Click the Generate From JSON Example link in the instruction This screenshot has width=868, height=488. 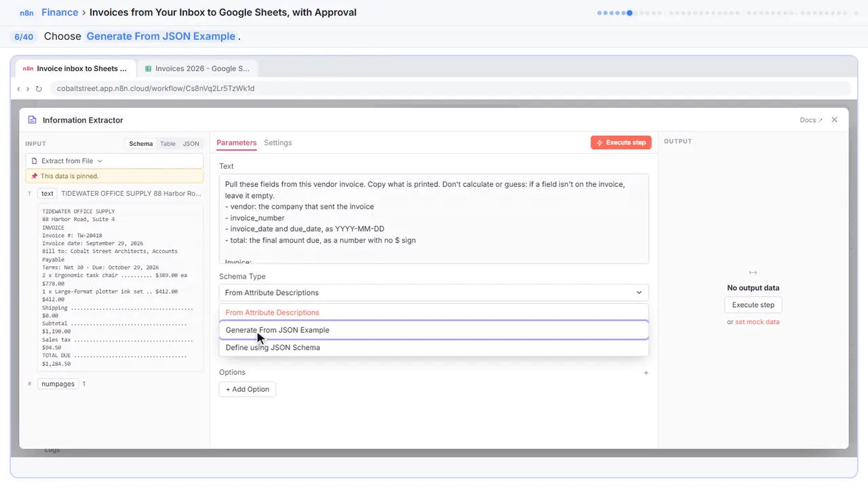pyautogui.click(x=161, y=37)
